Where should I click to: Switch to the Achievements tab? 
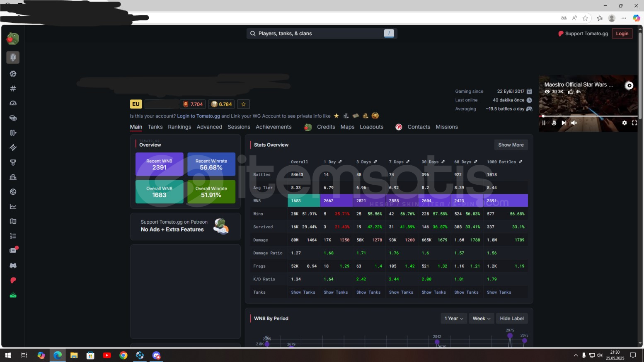click(x=274, y=127)
